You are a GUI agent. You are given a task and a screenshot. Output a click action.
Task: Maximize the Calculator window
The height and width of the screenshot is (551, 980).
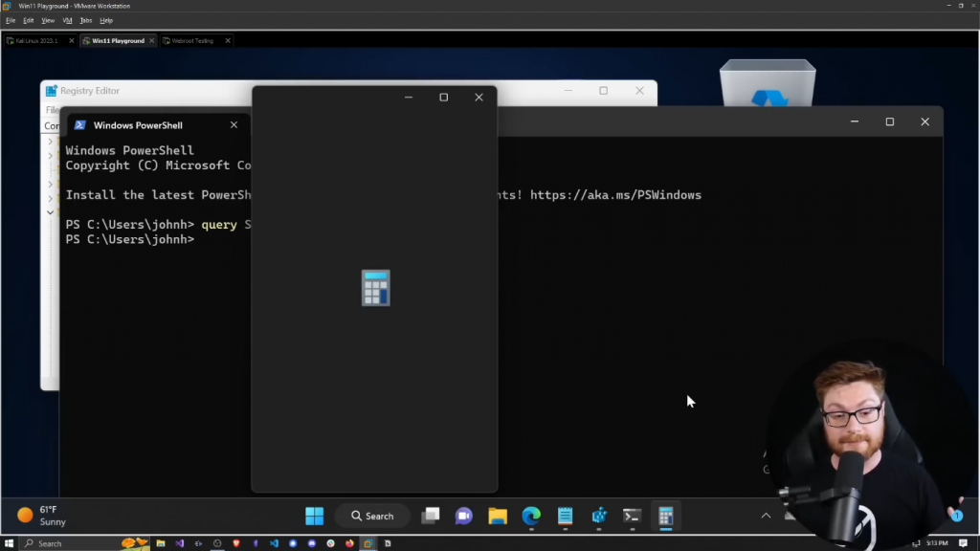pyautogui.click(x=444, y=98)
